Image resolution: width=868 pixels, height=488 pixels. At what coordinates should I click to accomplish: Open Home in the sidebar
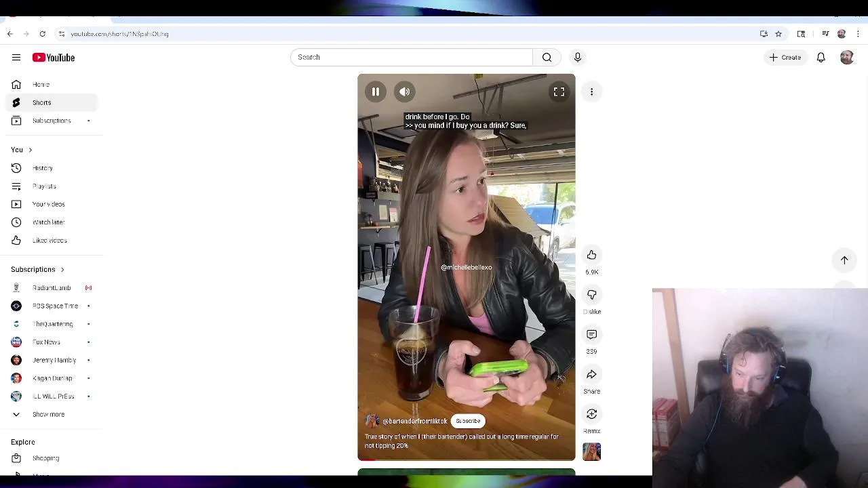point(52,85)
